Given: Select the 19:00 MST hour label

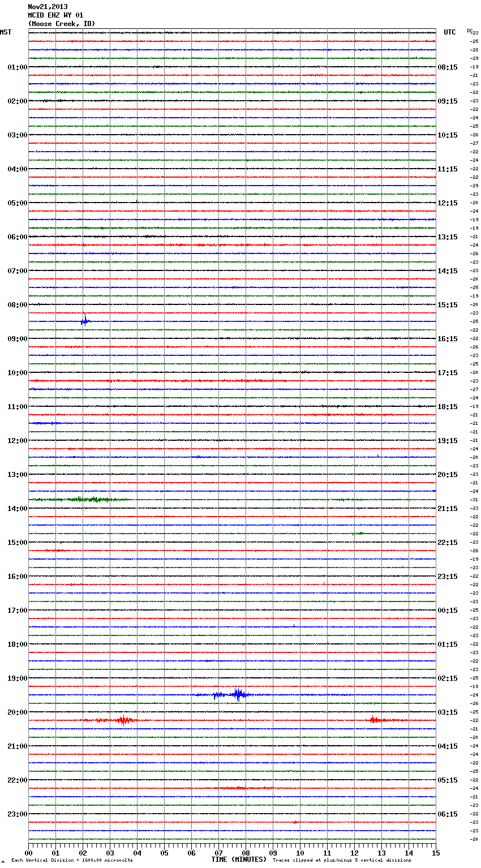Looking at the screenshot, I should 17,678.
